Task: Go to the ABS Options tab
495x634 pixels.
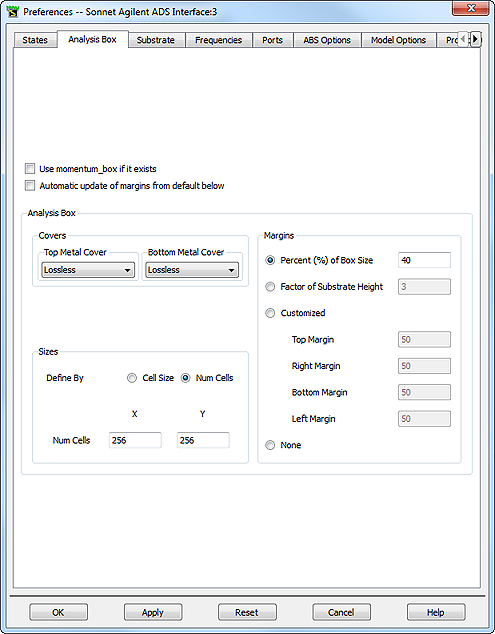Action: pyautogui.click(x=327, y=40)
